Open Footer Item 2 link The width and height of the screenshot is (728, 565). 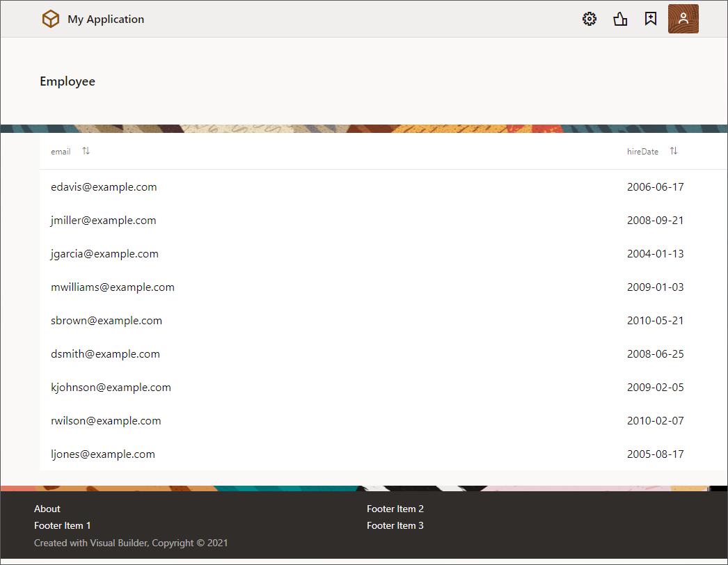pyautogui.click(x=395, y=509)
